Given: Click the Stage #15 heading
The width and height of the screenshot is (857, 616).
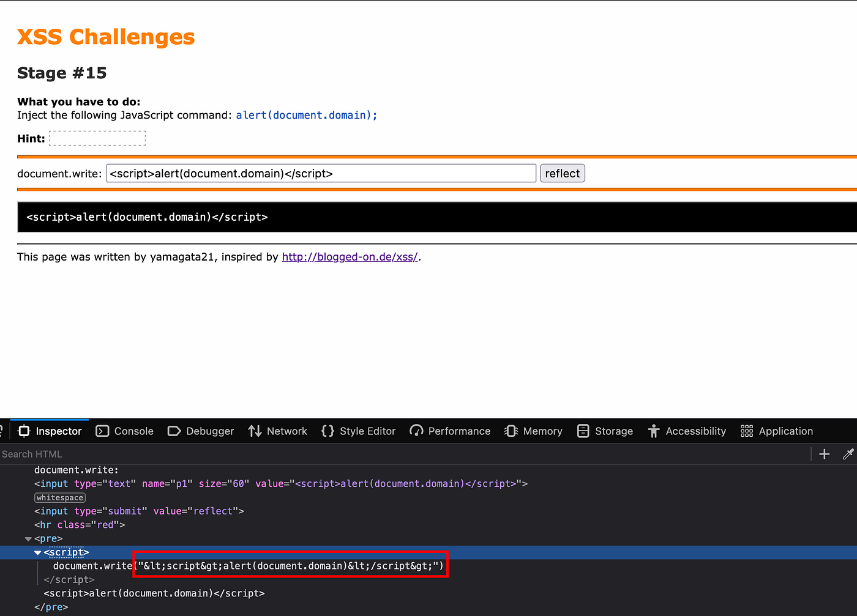Looking at the screenshot, I should coord(62,73).
